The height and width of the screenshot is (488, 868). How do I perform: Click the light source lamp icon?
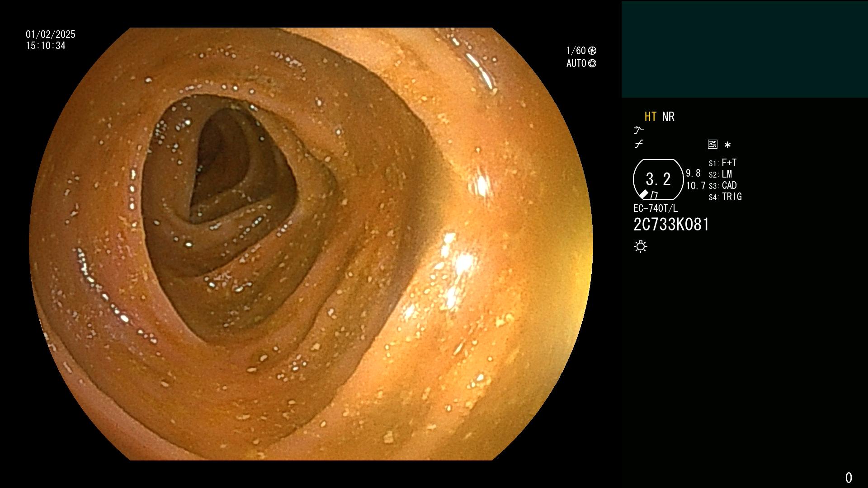641,246
